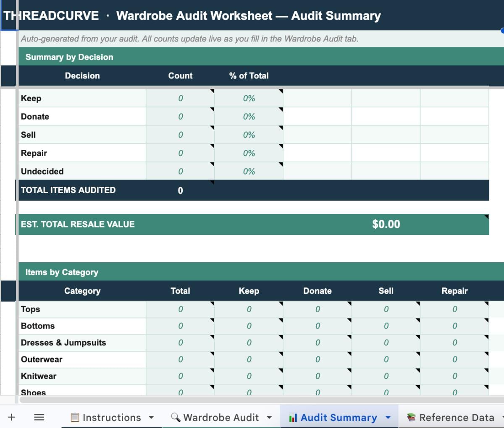Click the Summary by Decision header band
This screenshot has height=428, width=504.
click(x=69, y=57)
